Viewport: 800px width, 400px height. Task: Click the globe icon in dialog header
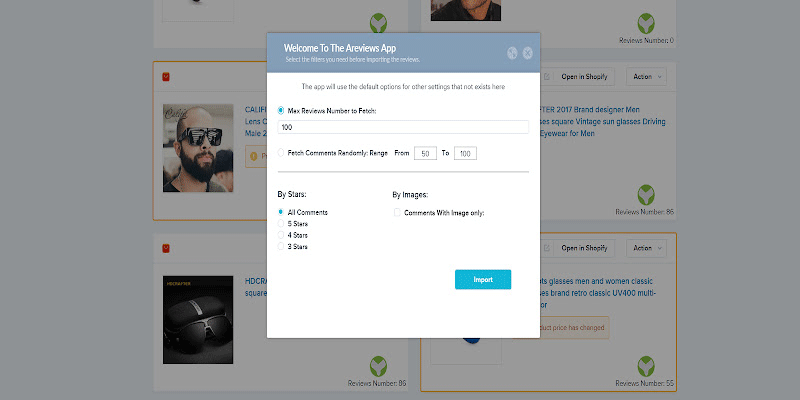(511, 53)
